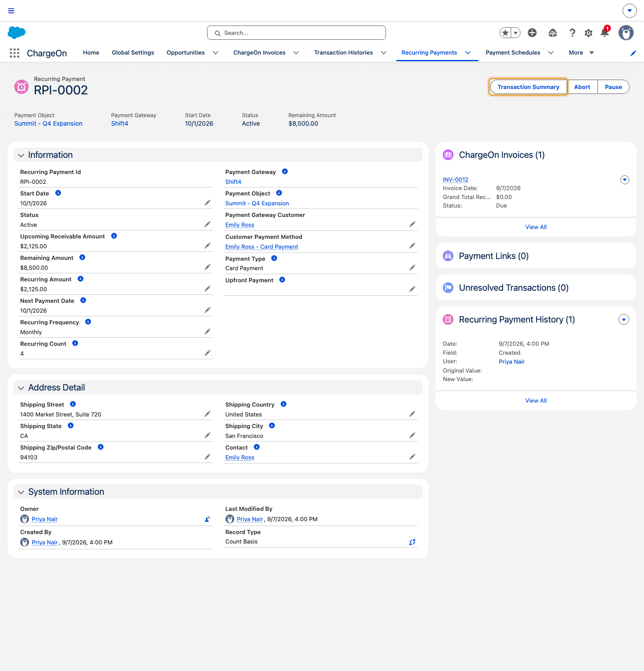
Task: Open the top-right circular dropdown arrow
Action: click(x=630, y=11)
